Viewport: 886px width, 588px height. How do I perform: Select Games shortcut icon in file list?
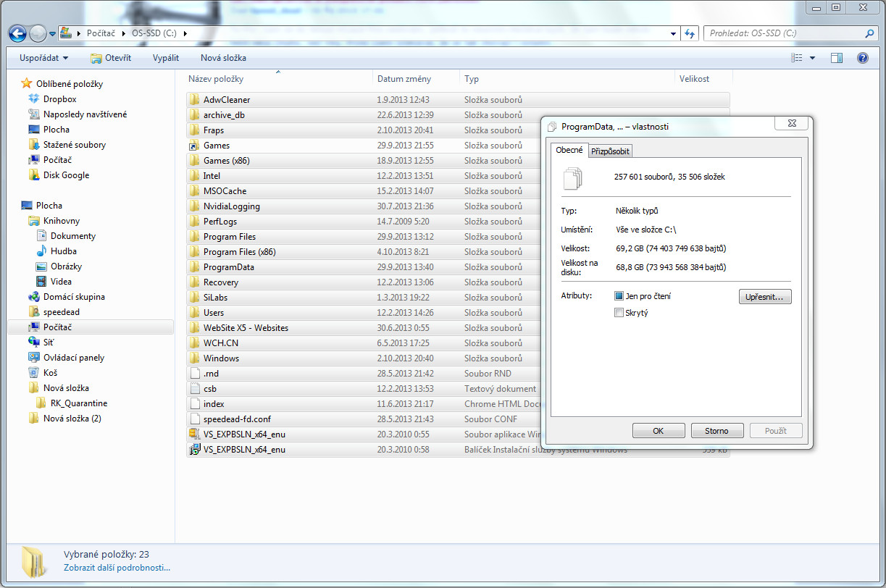[x=194, y=146]
